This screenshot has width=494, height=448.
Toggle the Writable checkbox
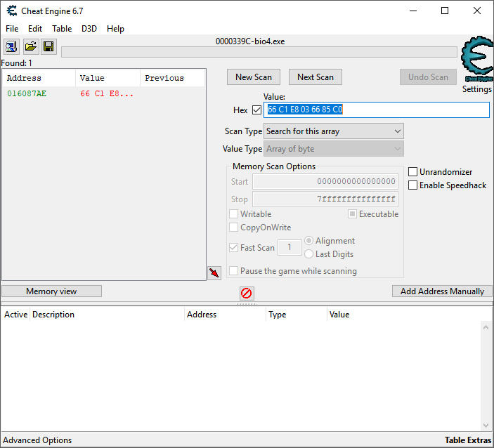pos(233,214)
